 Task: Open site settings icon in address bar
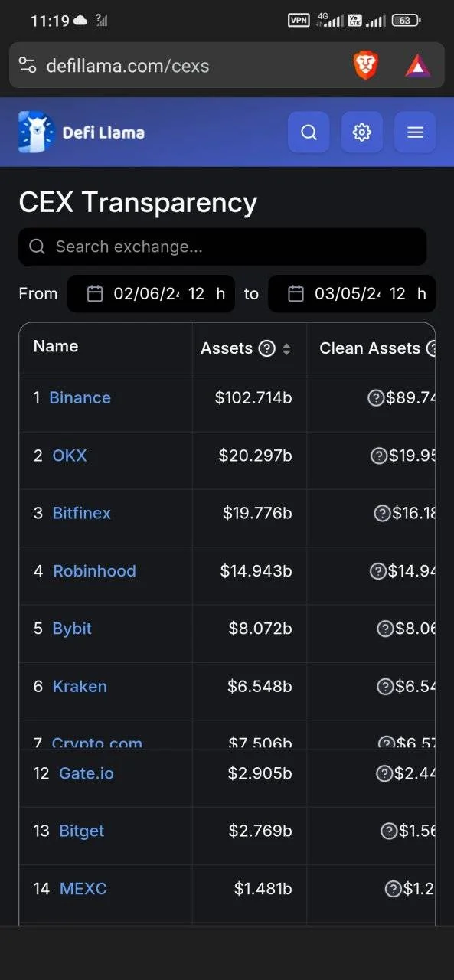pyautogui.click(x=28, y=65)
